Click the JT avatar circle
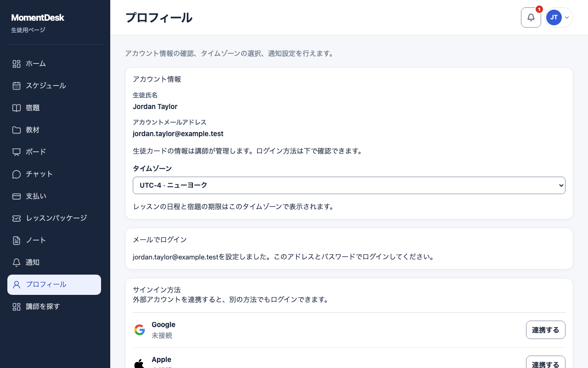 [554, 17]
